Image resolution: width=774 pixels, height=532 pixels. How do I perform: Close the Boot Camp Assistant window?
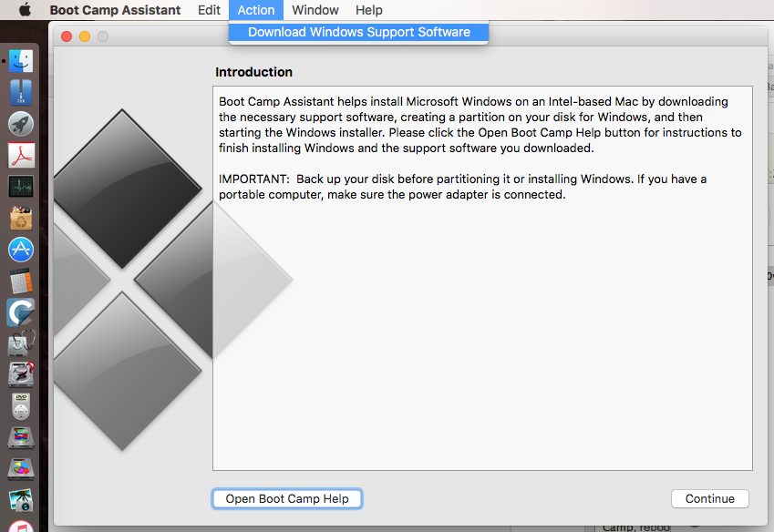pyautogui.click(x=67, y=36)
